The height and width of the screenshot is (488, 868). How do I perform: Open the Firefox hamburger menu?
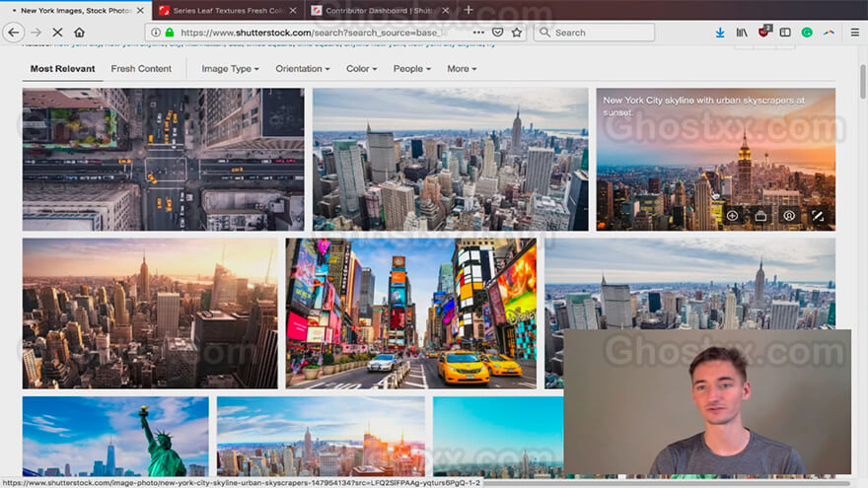point(855,33)
